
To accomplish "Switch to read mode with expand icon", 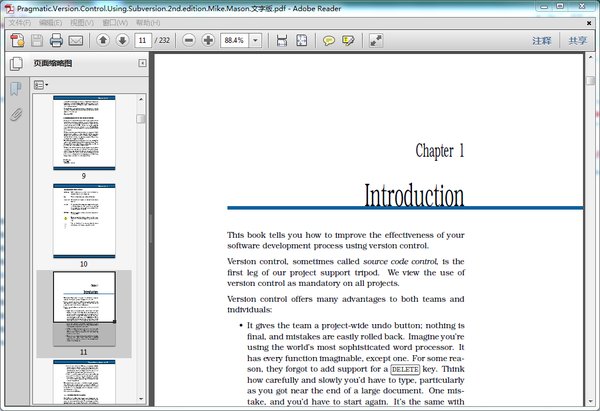I will 376,40.
